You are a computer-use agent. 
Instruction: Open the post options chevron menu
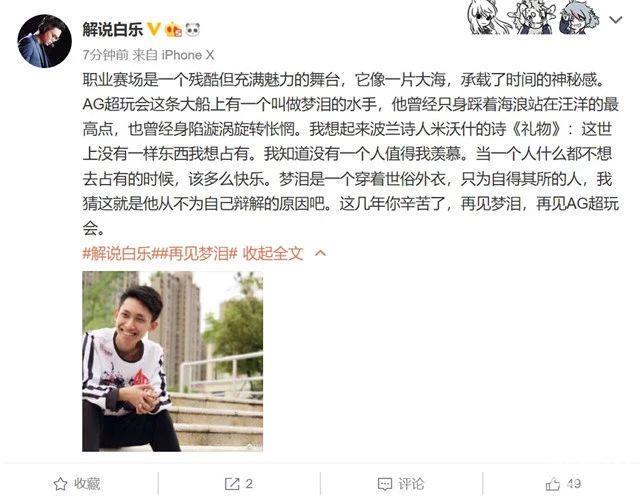pyautogui.click(x=615, y=20)
